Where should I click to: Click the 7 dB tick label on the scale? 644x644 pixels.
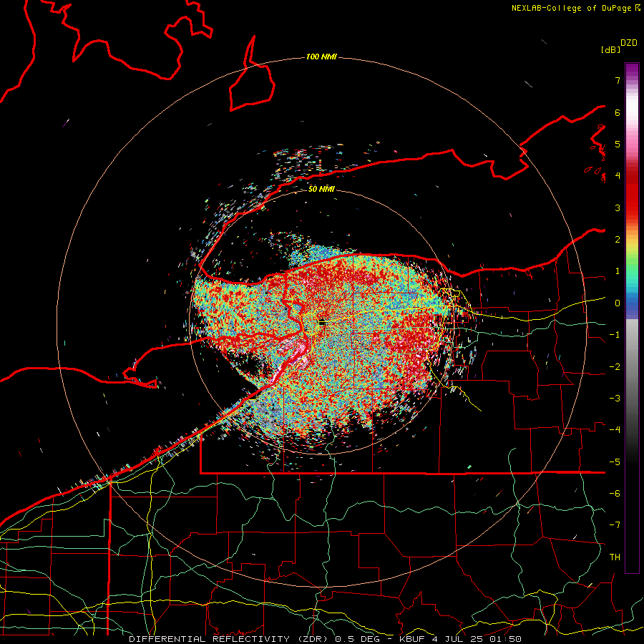[x=618, y=80]
